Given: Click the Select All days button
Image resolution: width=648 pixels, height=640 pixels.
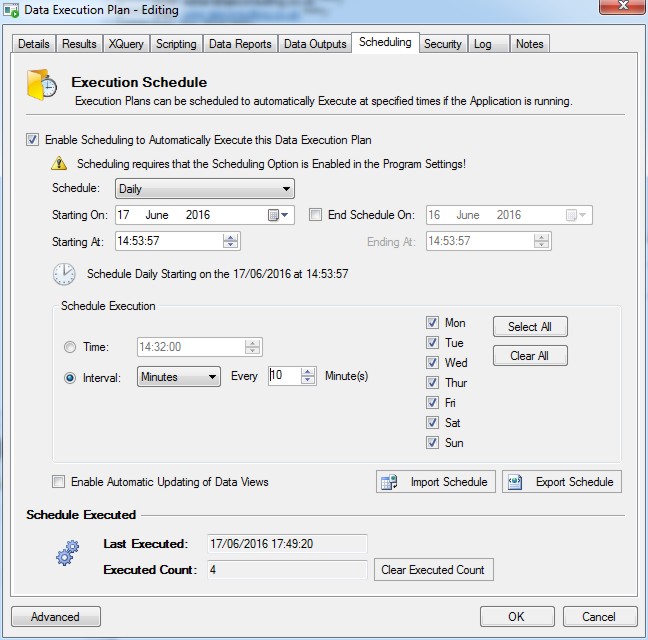Looking at the screenshot, I should coord(529,327).
